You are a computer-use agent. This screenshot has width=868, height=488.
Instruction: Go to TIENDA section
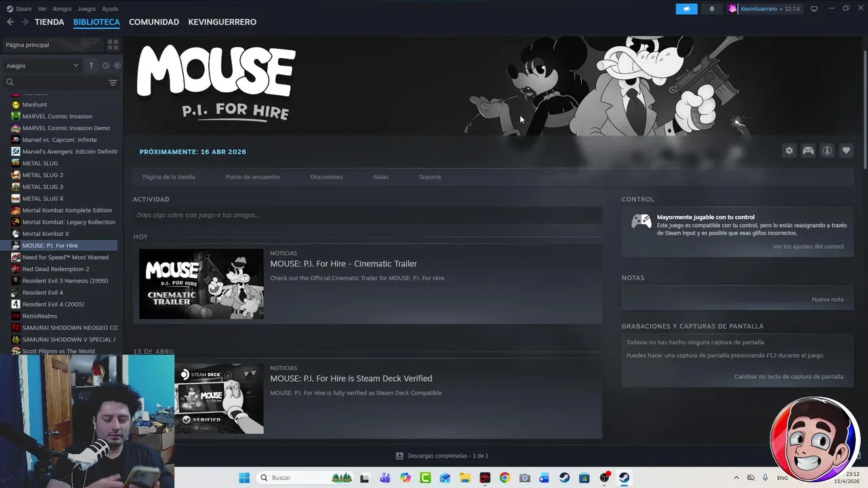tap(50, 22)
